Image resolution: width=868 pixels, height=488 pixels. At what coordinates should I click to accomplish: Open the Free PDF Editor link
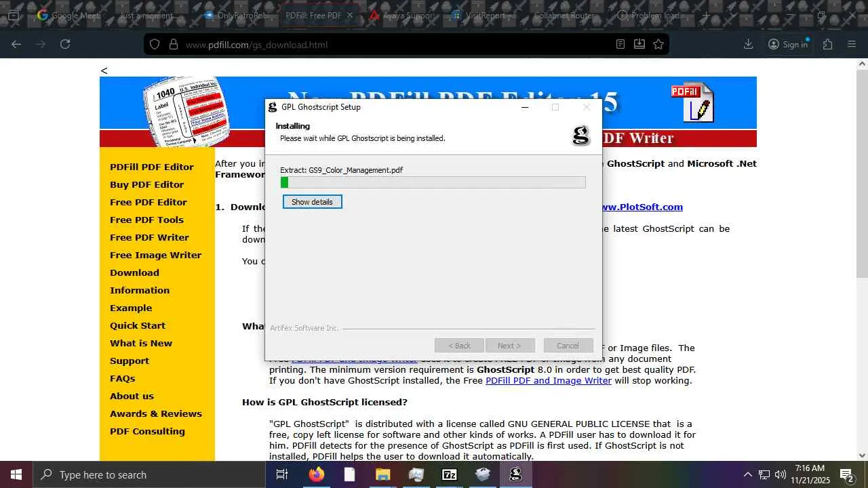pos(149,202)
